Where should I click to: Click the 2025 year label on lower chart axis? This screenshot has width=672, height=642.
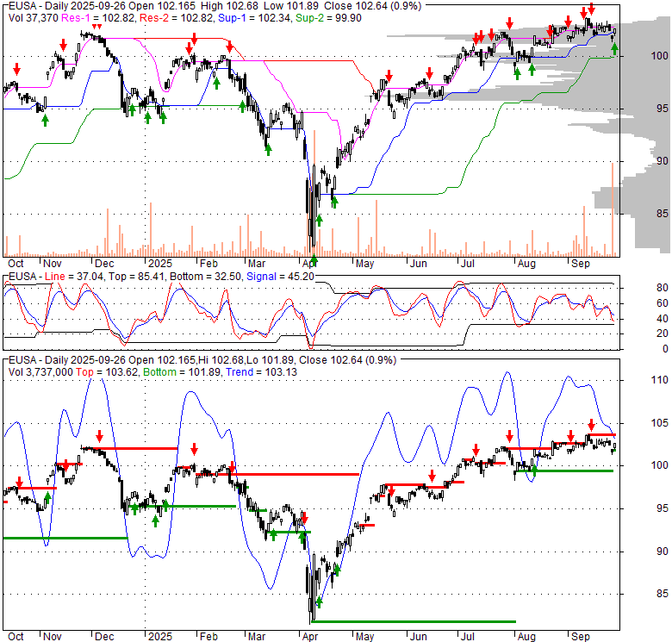[x=160, y=637]
